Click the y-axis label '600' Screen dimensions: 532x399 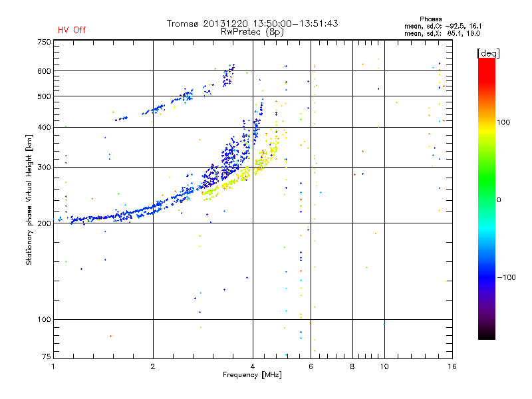click(x=44, y=71)
